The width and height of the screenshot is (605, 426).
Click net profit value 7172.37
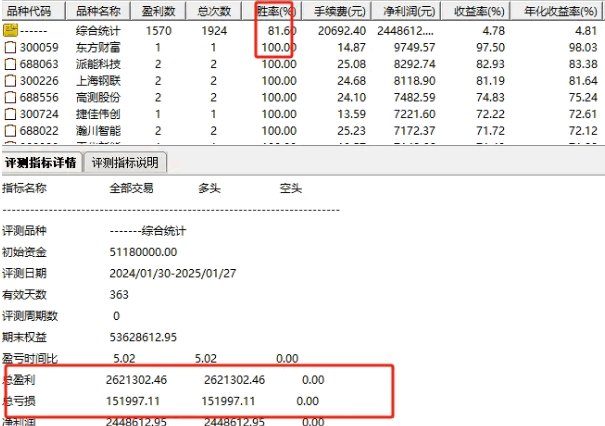tap(414, 131)
